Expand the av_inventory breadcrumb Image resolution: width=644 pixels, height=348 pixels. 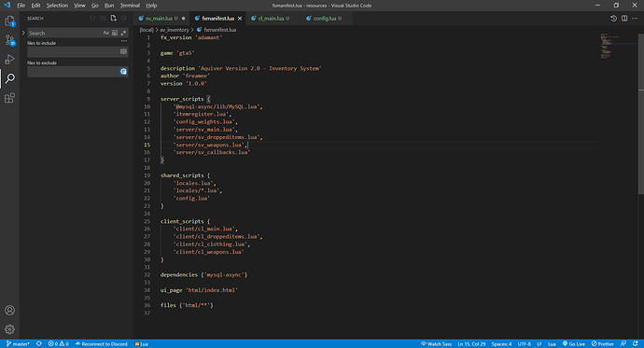[175, 30]
